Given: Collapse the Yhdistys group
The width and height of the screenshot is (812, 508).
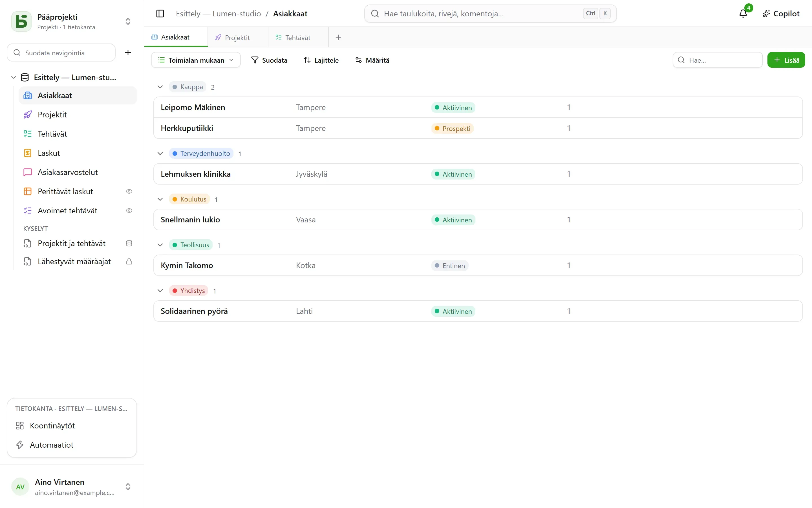Looking at the screenshot, I should [x=160, y=291].
